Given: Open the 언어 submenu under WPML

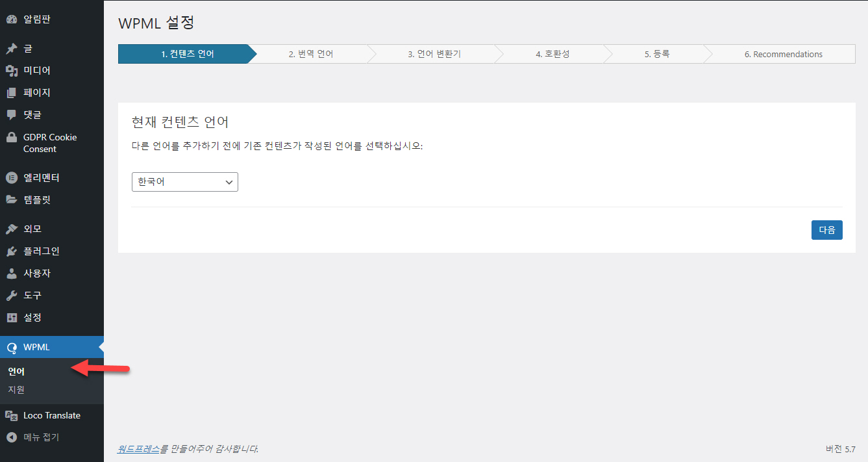Looking at the screenshot, I should [16, 372].
